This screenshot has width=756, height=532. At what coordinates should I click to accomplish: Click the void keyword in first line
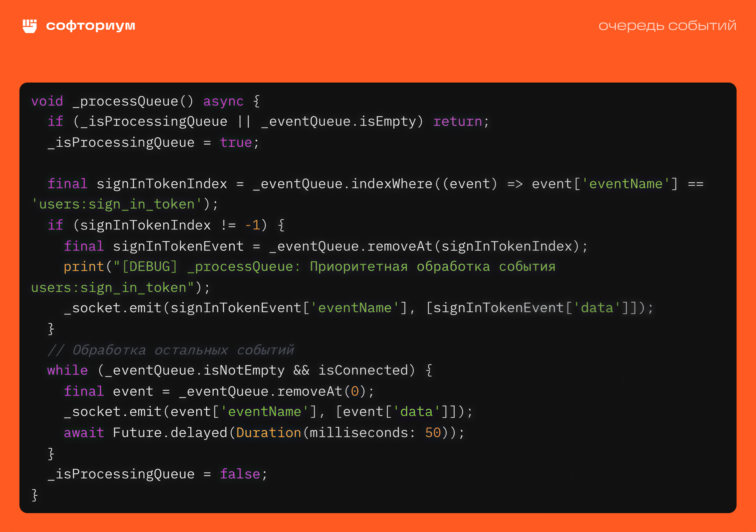(x=47, y=101)
